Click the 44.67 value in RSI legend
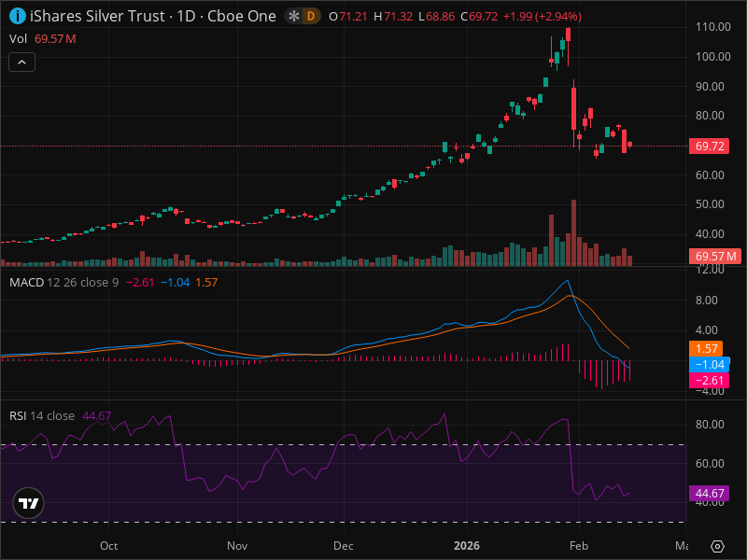Image resolution: width=747 pixels, height=560 pixels. (97, 415)
